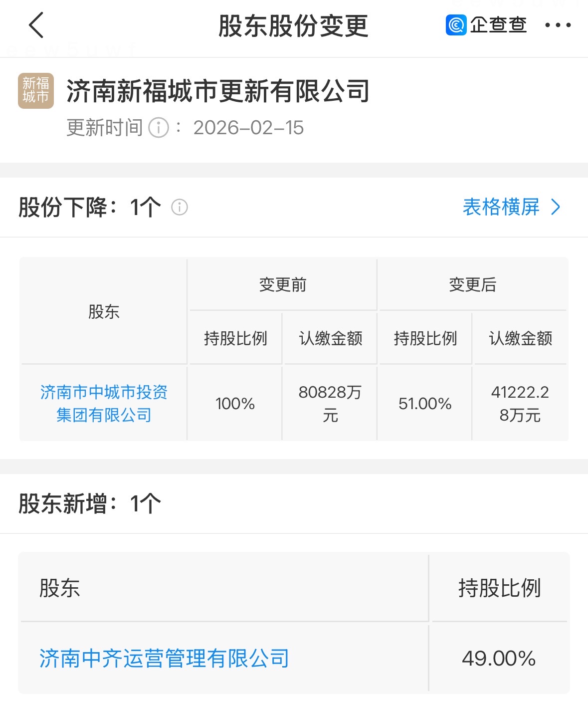The height and width of the screenshot is (706, 588).
Task: Open 济南中齐运营管理有限公司 shareholder link
Action: (164, 658)
